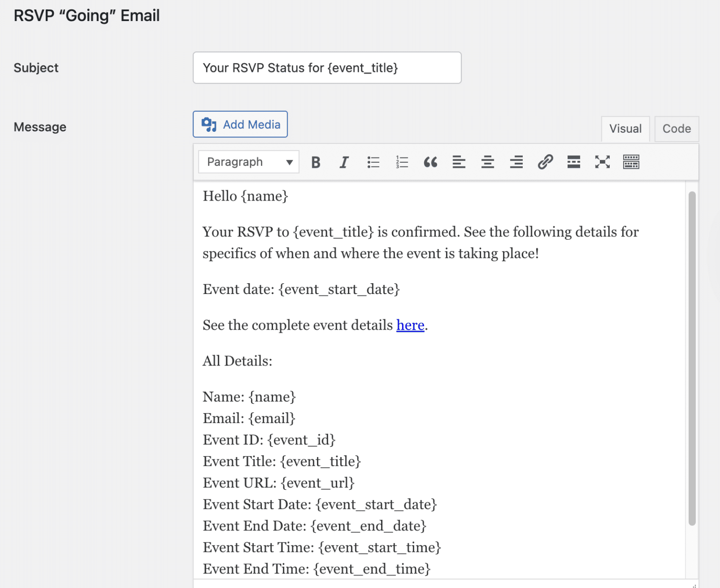Click the Add Media button
The image size is (720, 588).
point(240,124)
